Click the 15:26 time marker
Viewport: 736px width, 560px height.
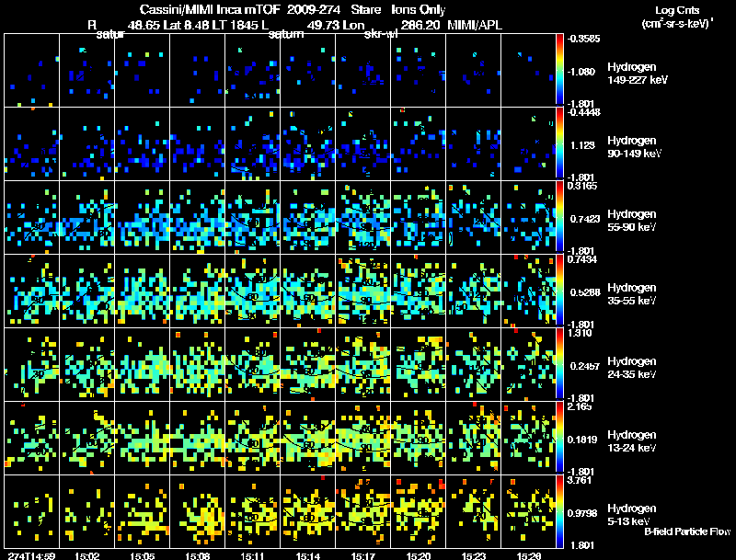point(528,555)
